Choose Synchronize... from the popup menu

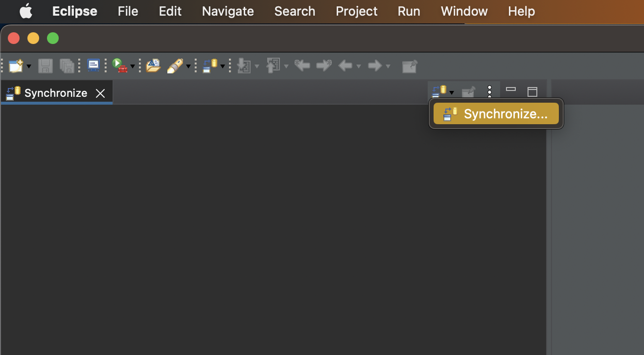coord(496,114)
